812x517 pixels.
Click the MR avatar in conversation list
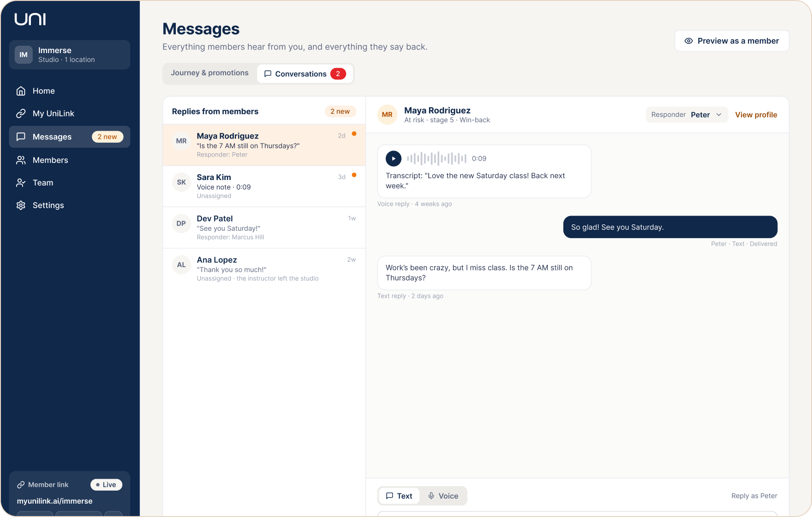point(181,141)
